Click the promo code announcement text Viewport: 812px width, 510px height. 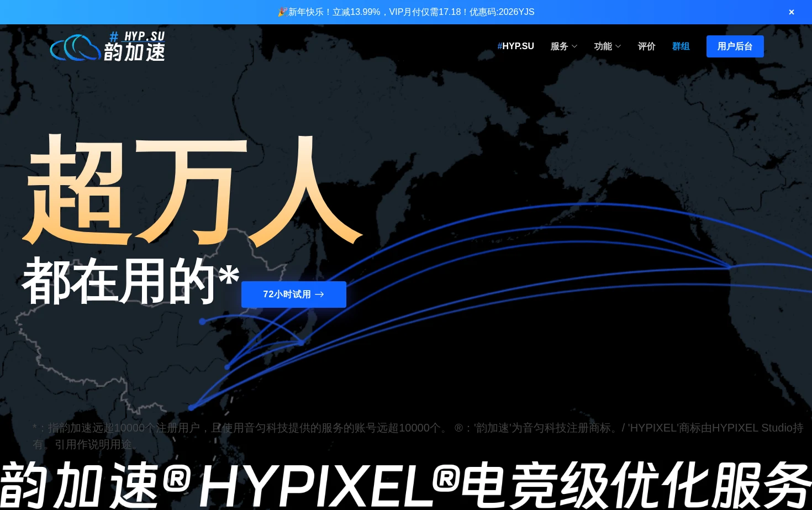[x=406, y=12]
